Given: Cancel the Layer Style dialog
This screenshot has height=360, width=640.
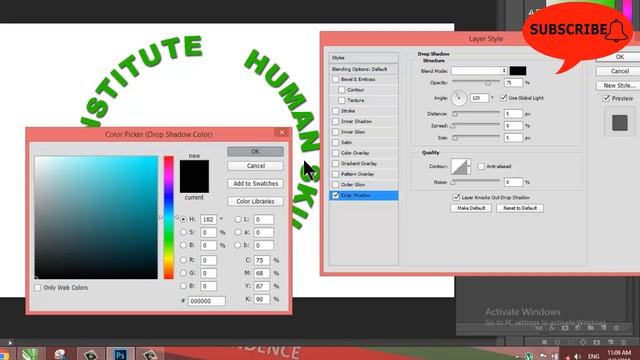Looking at the screenshot, I should click(x=619, y=71).
